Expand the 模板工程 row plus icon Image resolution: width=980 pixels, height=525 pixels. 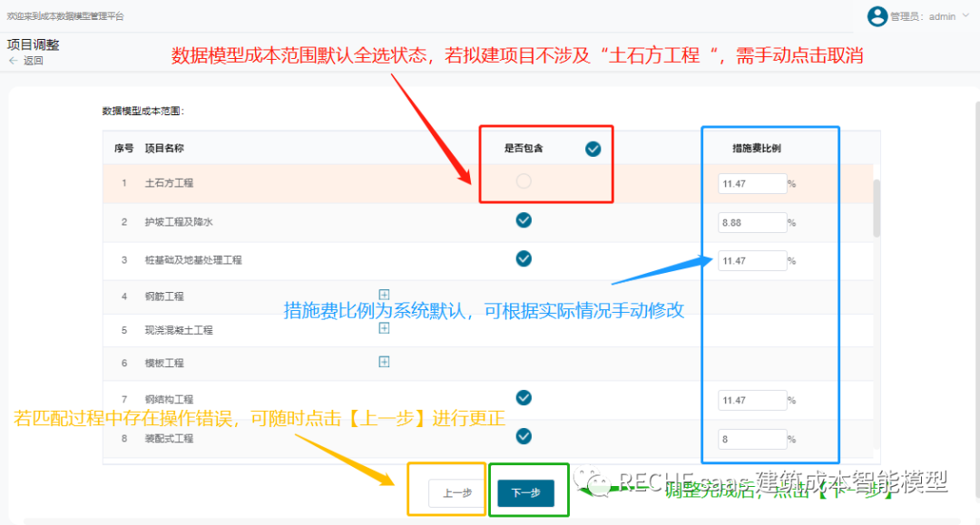tap(384, 362)
